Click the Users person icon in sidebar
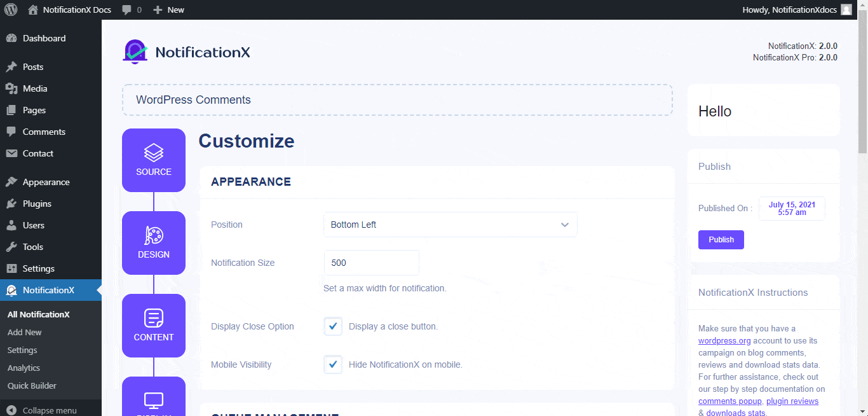Screen dimensions: 868x416 [x=11, y=225]
